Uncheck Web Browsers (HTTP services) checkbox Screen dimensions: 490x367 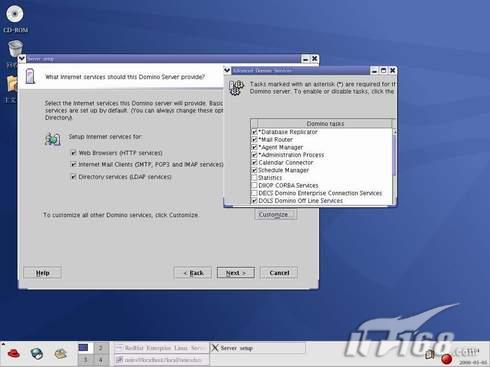tap(73, 153)
